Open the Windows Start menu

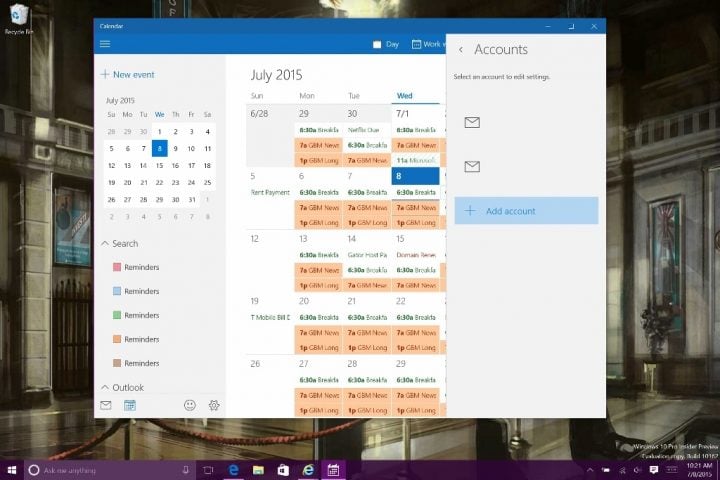(12, 470)
